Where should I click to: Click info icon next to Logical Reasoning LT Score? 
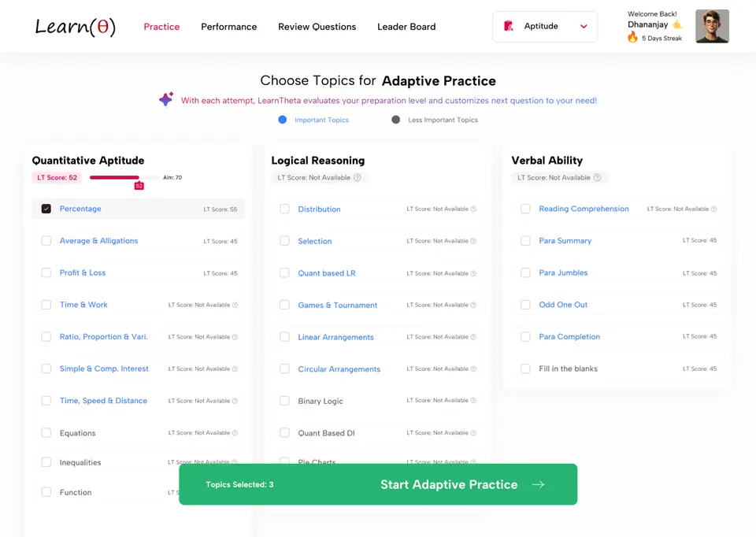coord(358,177)
